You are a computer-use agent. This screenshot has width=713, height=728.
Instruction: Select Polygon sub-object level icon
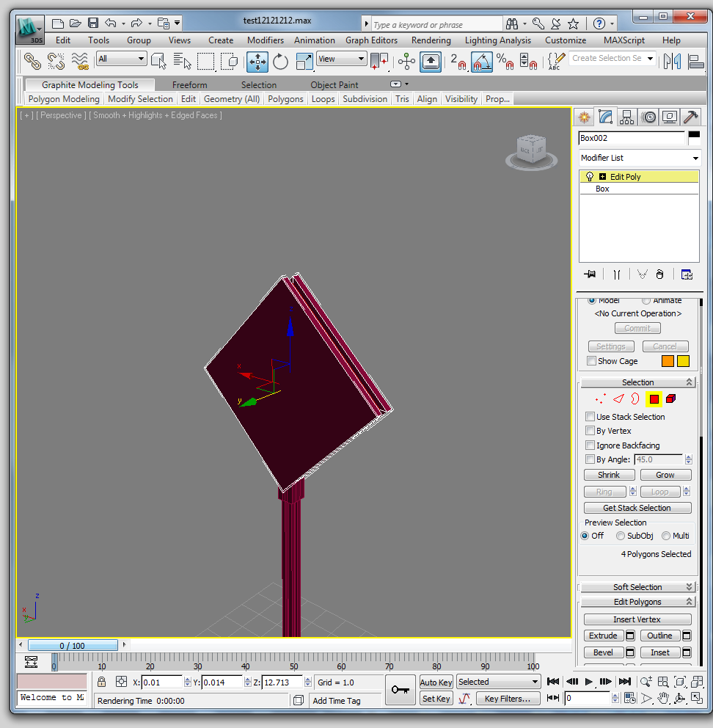654,399
